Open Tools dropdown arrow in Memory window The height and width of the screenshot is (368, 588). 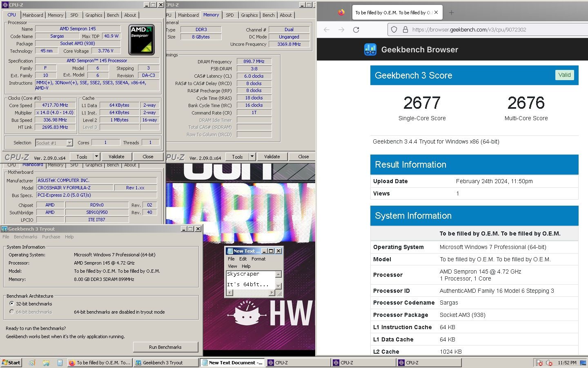pos(252,157)
